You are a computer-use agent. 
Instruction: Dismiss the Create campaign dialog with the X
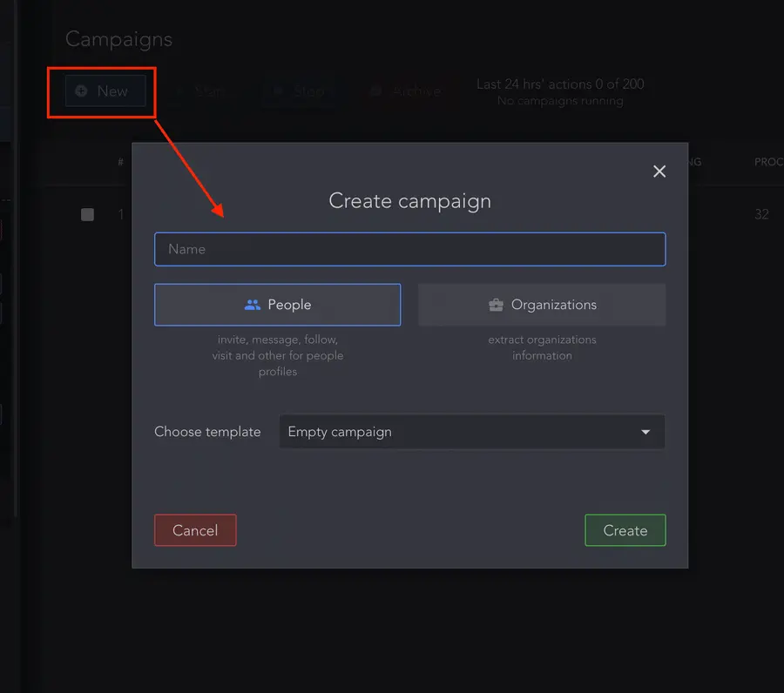point(659,171)
